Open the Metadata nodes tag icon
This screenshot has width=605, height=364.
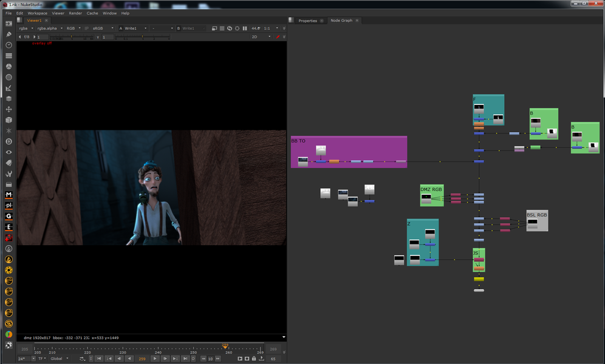pyautogui.click(x=9, y=163)
